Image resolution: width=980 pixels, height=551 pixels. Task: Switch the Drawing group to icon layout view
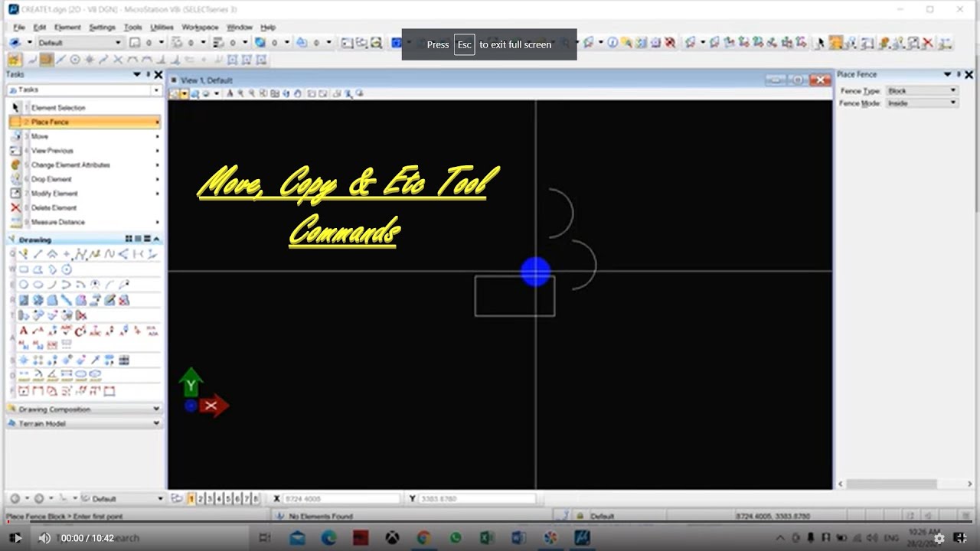129,240
